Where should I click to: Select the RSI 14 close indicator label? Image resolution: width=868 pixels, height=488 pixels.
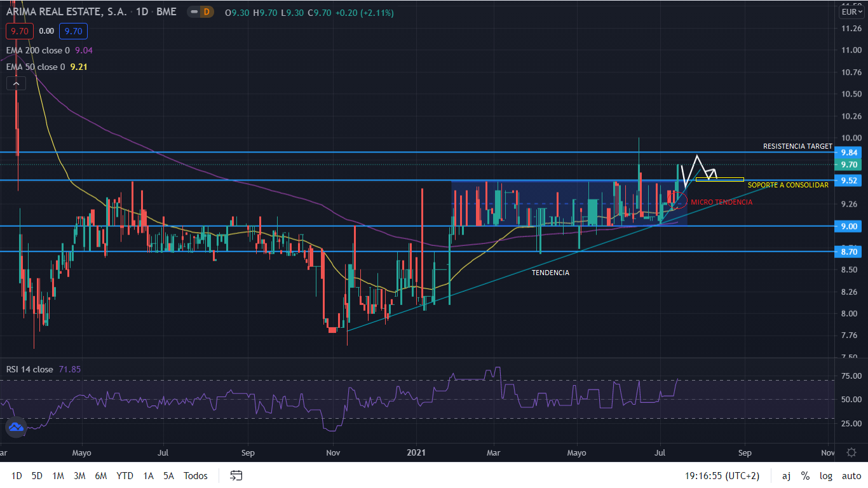click(x=30, y=369)
